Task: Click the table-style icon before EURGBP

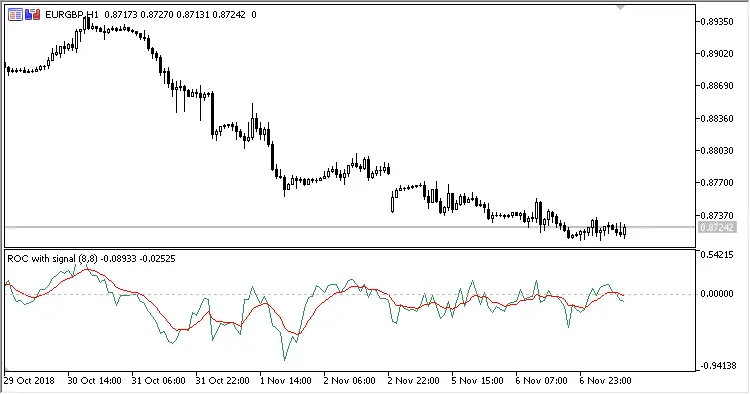Action: (x=15, y=15)
